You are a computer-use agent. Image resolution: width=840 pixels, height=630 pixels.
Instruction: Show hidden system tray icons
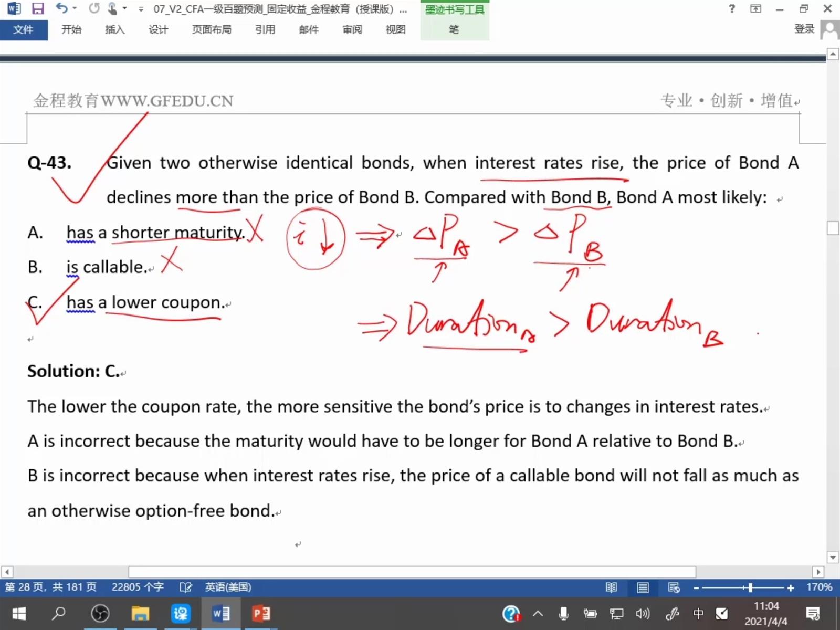coord(538,613)
